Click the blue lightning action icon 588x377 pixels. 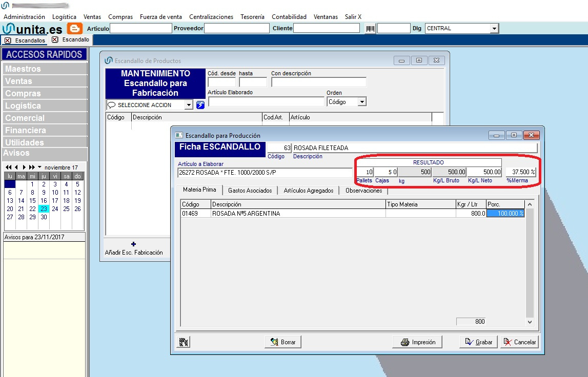(x=200, y=105)
